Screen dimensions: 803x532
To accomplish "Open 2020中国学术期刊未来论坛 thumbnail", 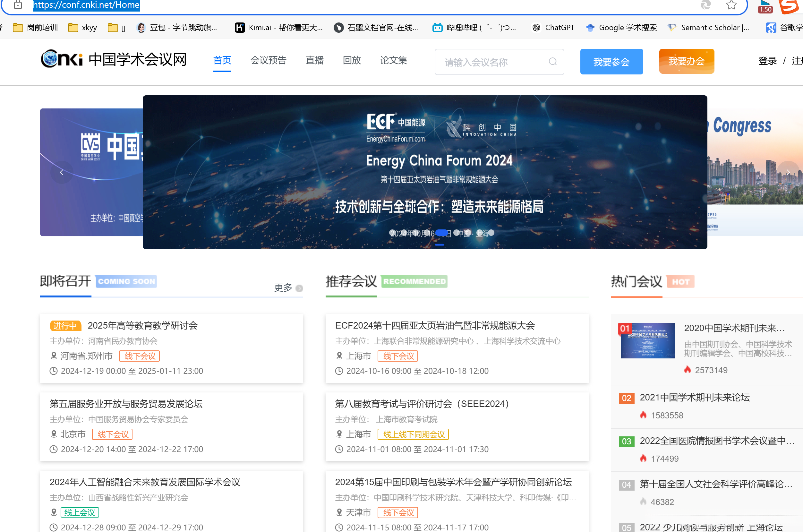I will [x=647, y=341].
